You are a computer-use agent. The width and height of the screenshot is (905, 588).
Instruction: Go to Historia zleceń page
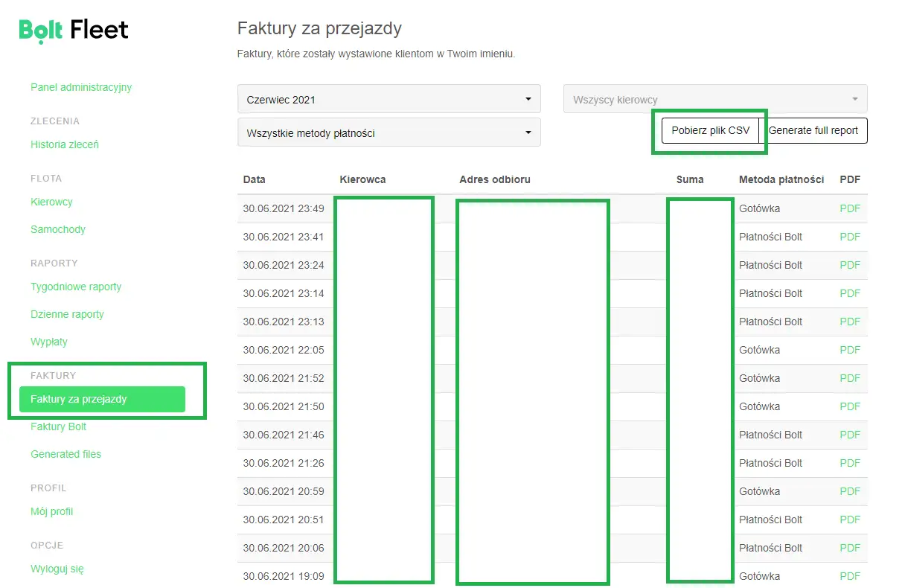65,144
